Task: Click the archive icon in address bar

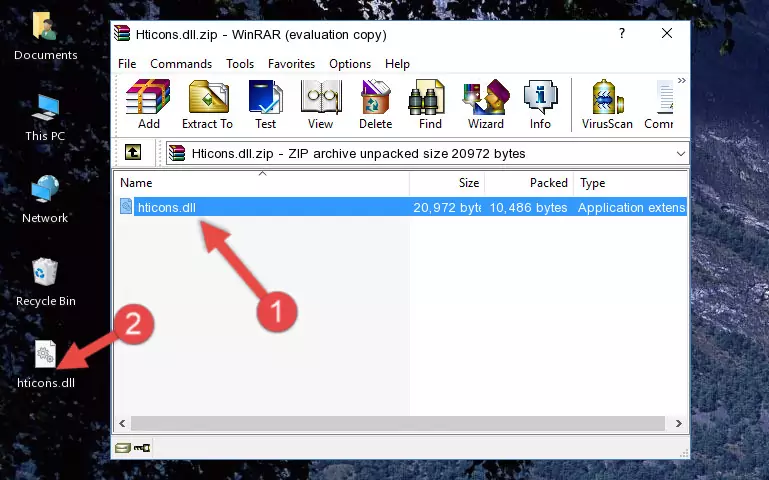Action: [x=177, y=153]
